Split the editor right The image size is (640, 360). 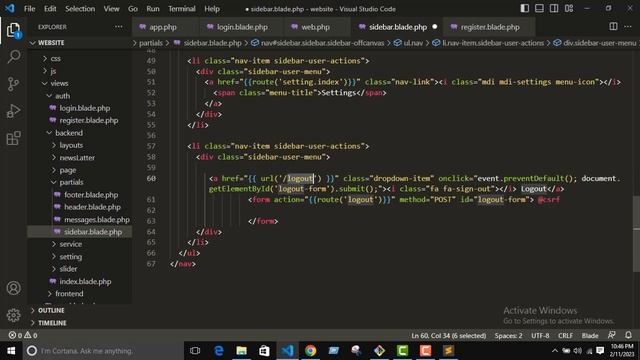[x=613, y=27]
